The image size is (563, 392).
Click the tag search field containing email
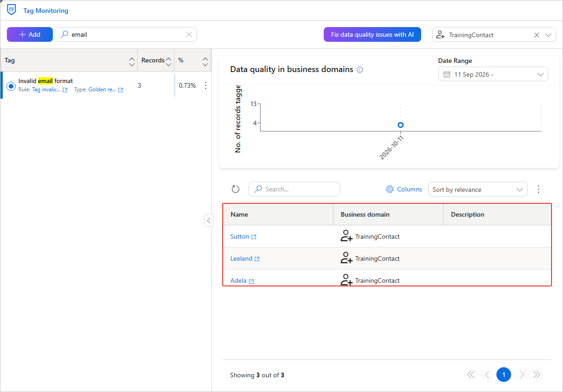tap(126, 34)
